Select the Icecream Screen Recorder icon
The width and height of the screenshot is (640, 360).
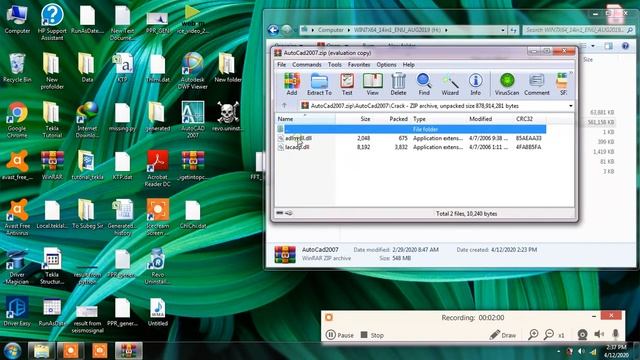(x=158, y=218)
